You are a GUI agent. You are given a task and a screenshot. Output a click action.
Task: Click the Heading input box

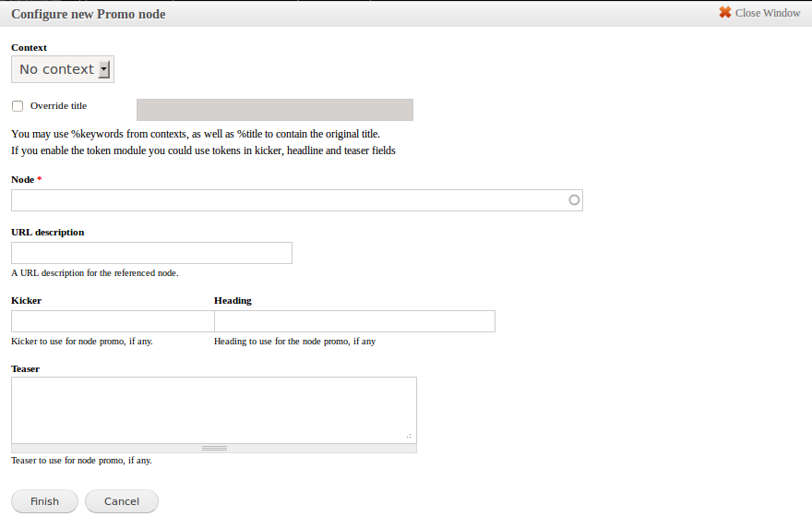pyautogui.click(x=354, y=321)
